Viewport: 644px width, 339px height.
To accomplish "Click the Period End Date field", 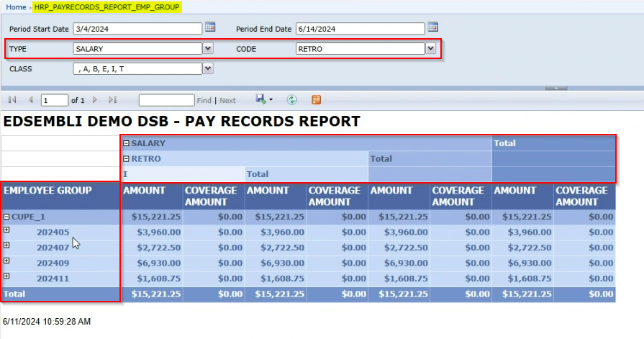I will pos(360,29).
